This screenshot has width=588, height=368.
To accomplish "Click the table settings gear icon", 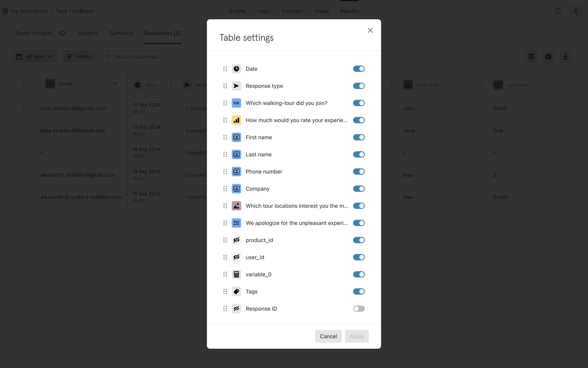I will (x=548, y=56).
